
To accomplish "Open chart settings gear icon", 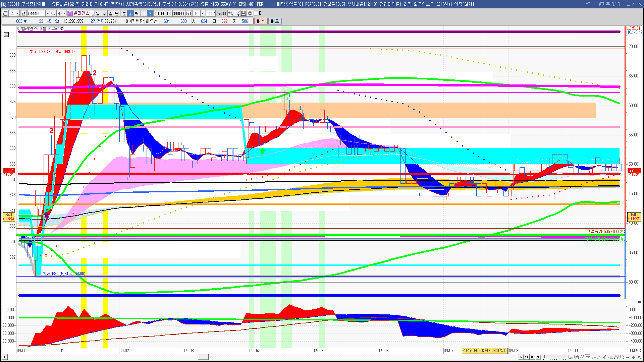I will tap(250, 13).
